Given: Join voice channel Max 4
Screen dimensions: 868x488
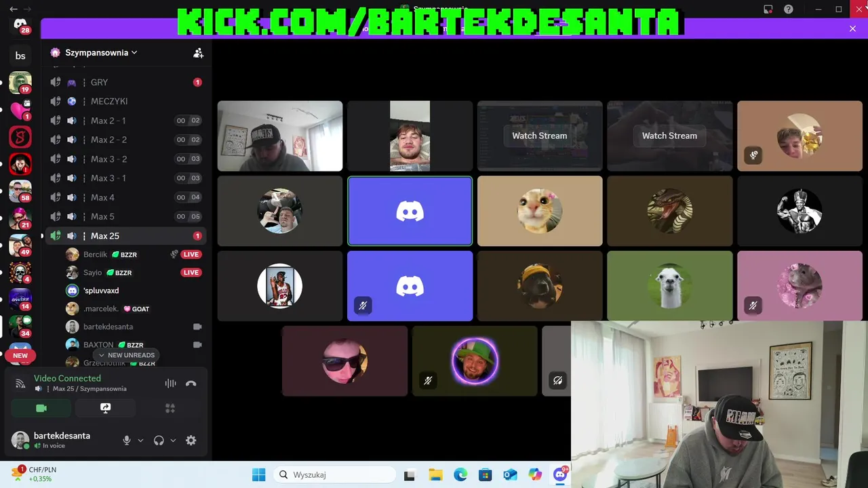Looking at the screenshot, I should [126, 197].
